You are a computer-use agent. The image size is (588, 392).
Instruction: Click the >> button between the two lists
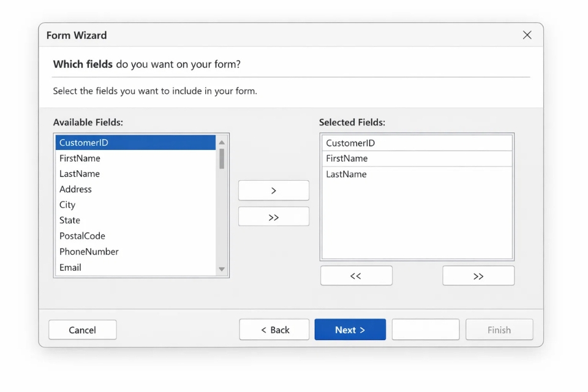(x=273, y=217)
